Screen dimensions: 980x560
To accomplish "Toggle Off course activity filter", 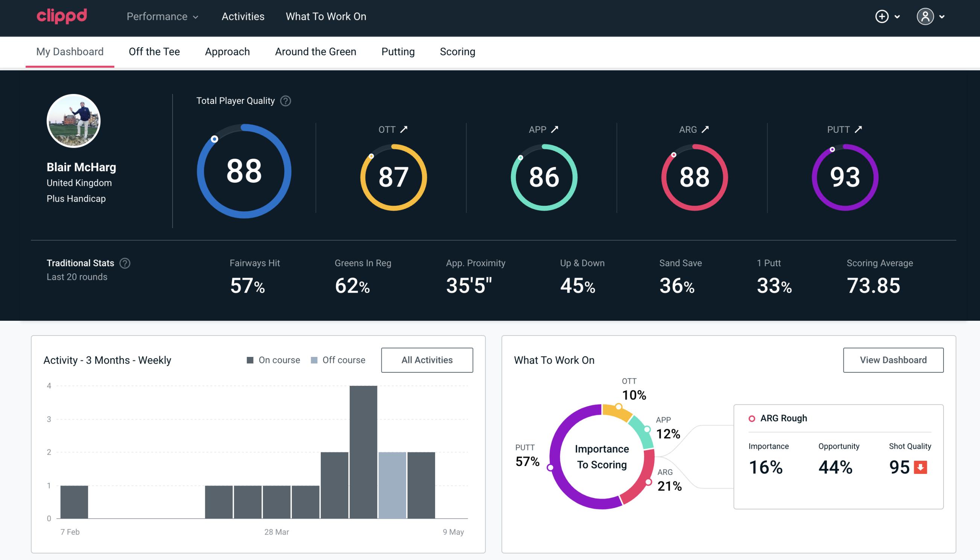I will click(337, 360).
